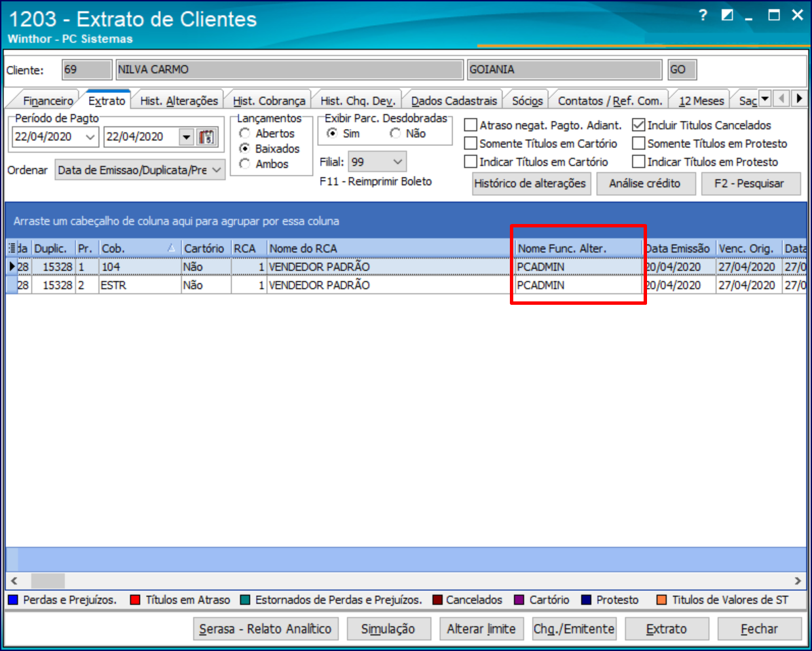Screen dimensions: 812x651
Task: Click the Duplic. column header
Action: (x=54, y=248)
